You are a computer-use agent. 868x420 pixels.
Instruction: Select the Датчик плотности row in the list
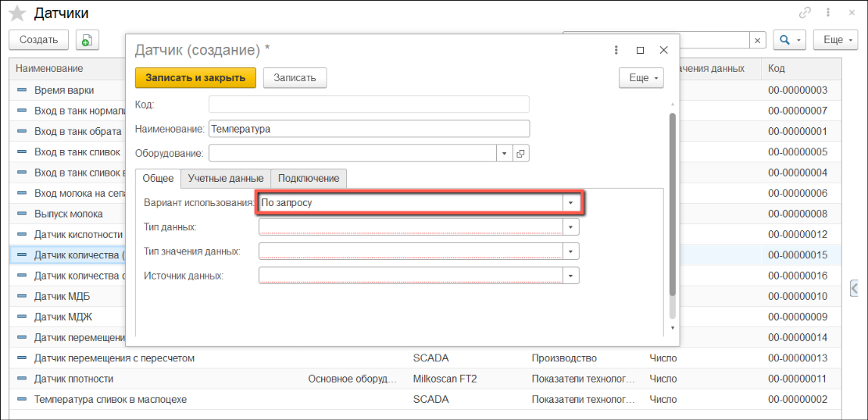[74, 379]
